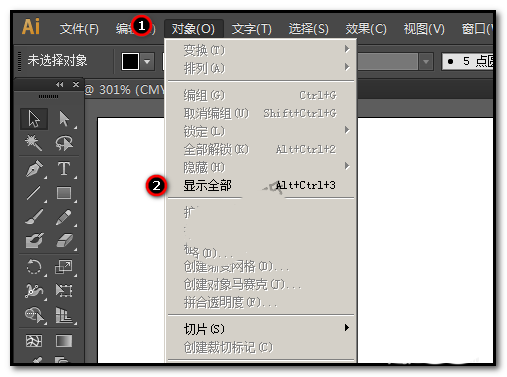Expand the 切片(S) submenu

tap(261, 329)
